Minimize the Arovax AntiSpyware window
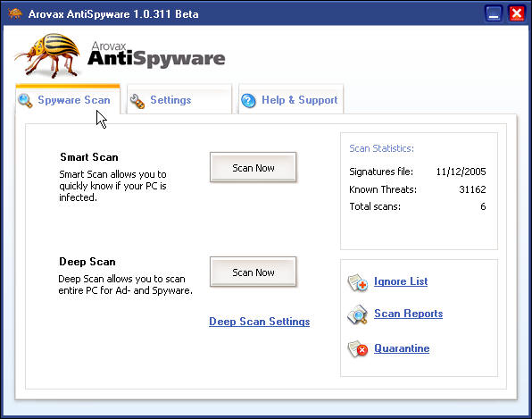Viewport: 532px width, 419px height. click(494, 14)
